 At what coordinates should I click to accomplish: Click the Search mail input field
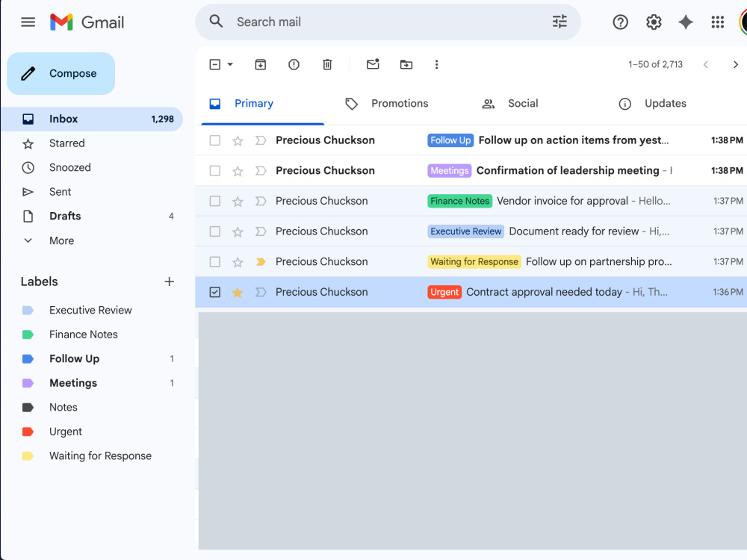(388, 22)
